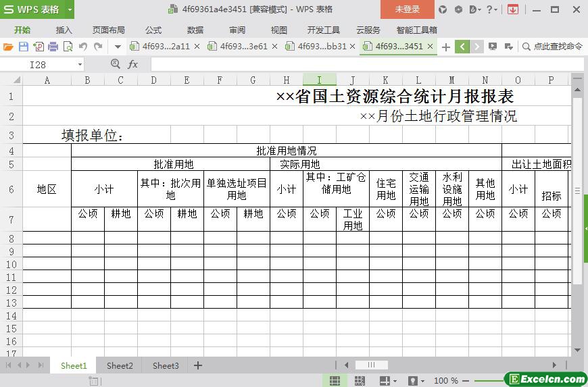
Task: Click the Print icon
Action: tap(53, 47)
